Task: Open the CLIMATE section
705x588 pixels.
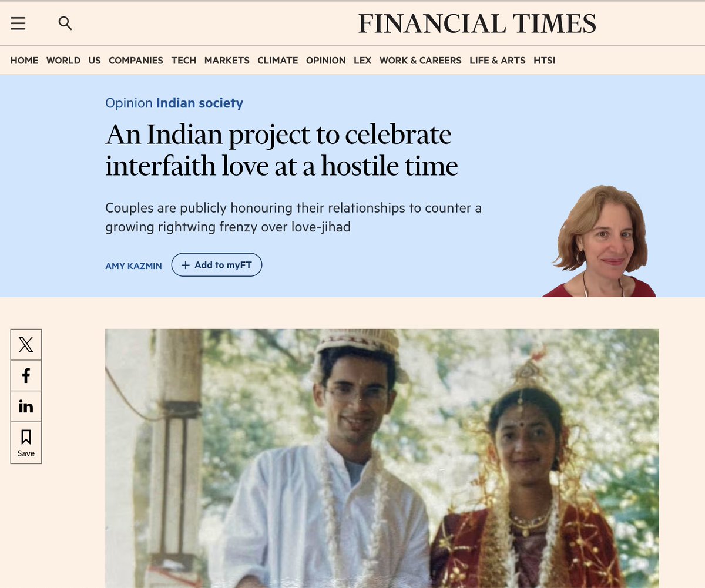Action: 278,61
